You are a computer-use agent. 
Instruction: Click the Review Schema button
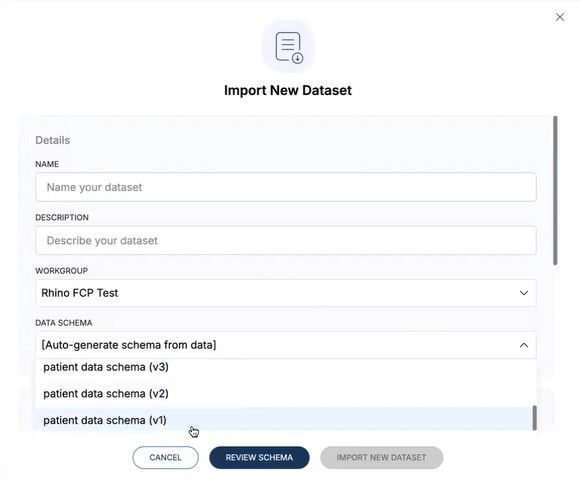[x=259, y=458]
